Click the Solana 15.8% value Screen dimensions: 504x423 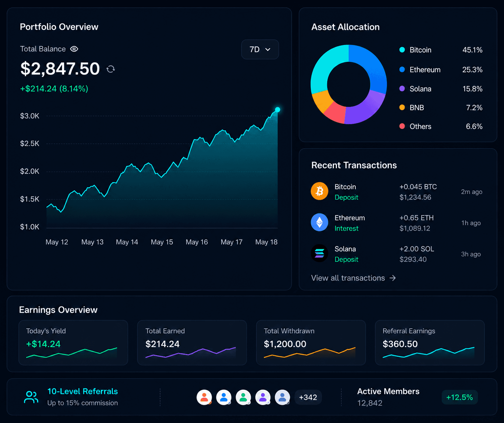pos(472,89)
